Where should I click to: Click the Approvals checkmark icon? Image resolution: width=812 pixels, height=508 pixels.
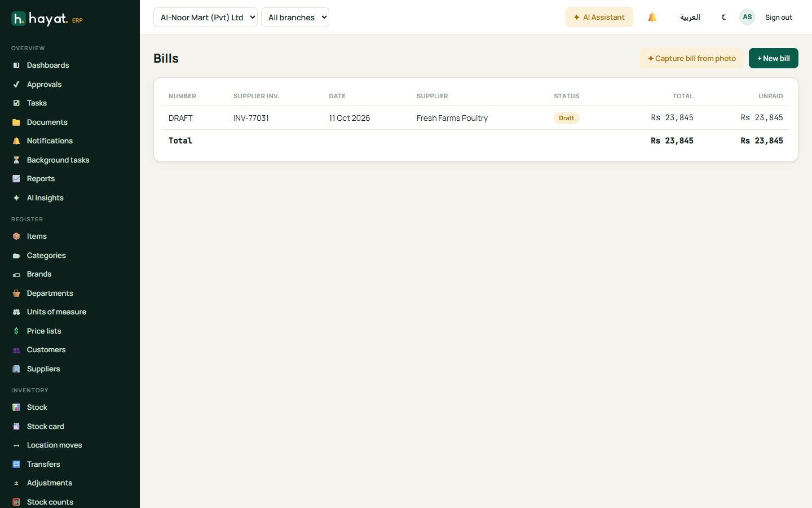pos(16,84)
